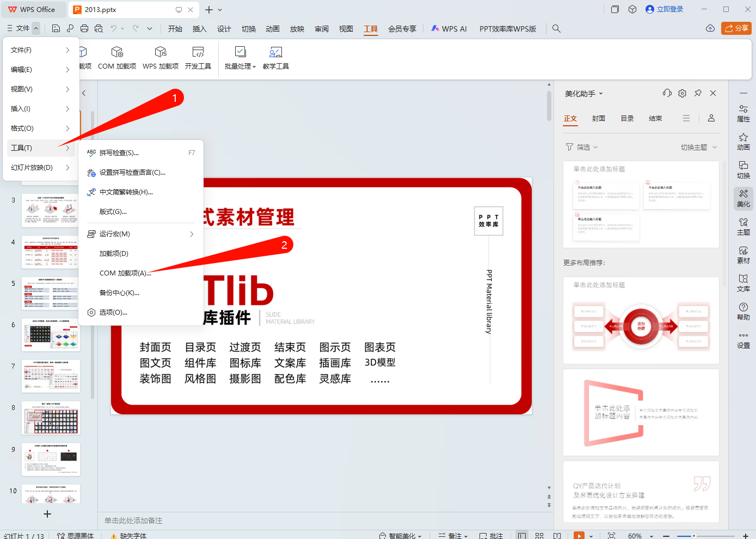Switch to the 封面 tab in 美化助手
756x539 pixels.
point(599,118)
